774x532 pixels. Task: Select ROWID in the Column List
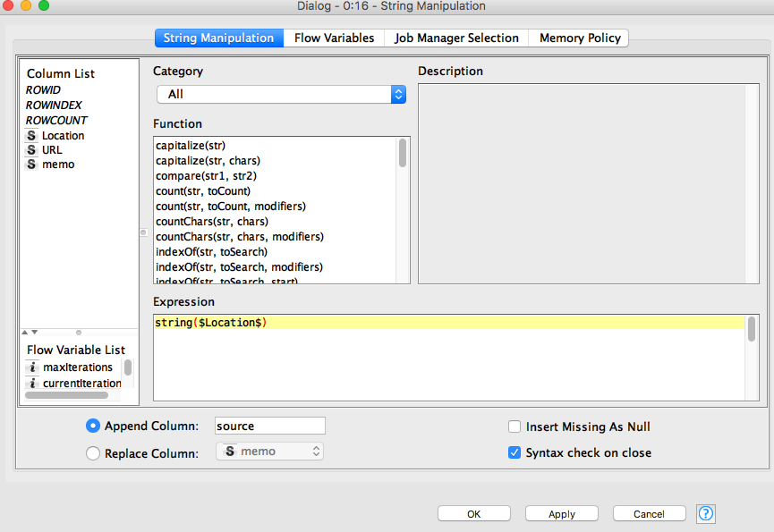click(44, 90)
